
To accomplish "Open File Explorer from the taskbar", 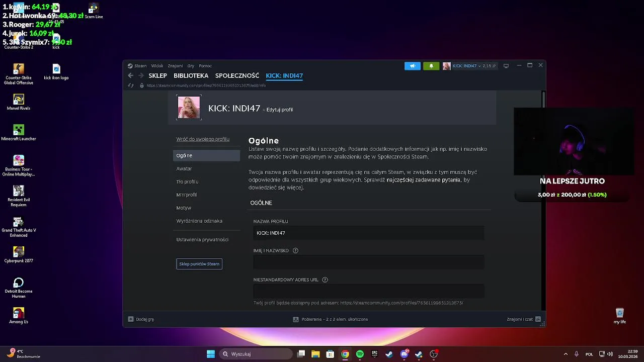I will 315,354.
